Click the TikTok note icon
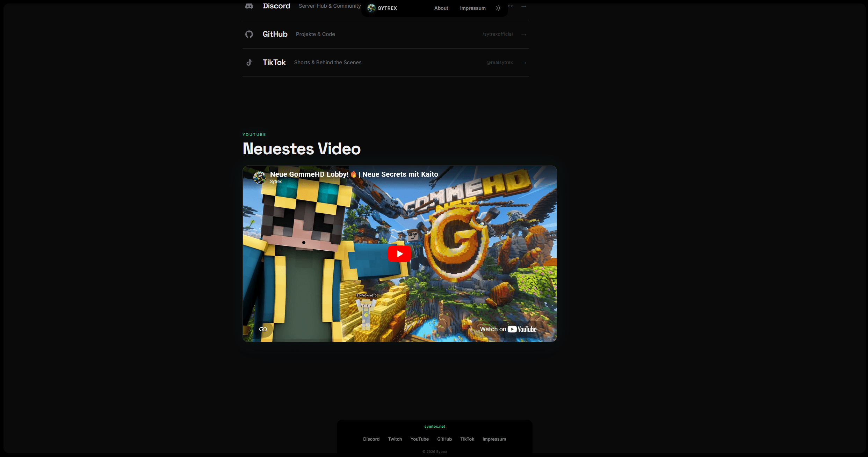This screenshot has height=457, width=868. 249,62
